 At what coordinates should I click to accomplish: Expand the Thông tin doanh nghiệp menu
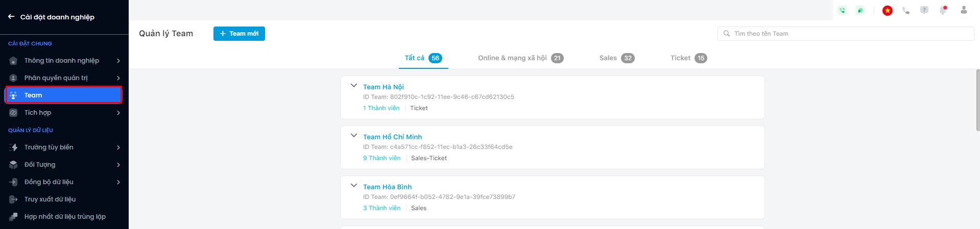click(x=118, y=61)
